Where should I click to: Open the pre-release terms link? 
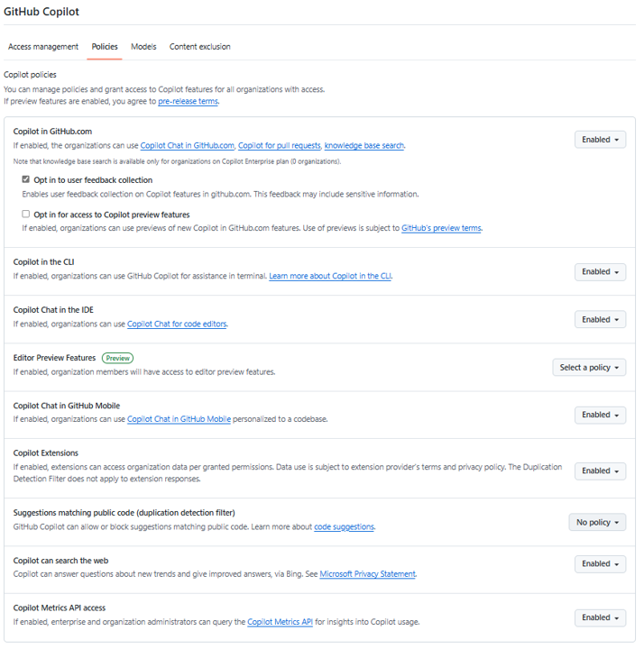click(x=188, y=101)
